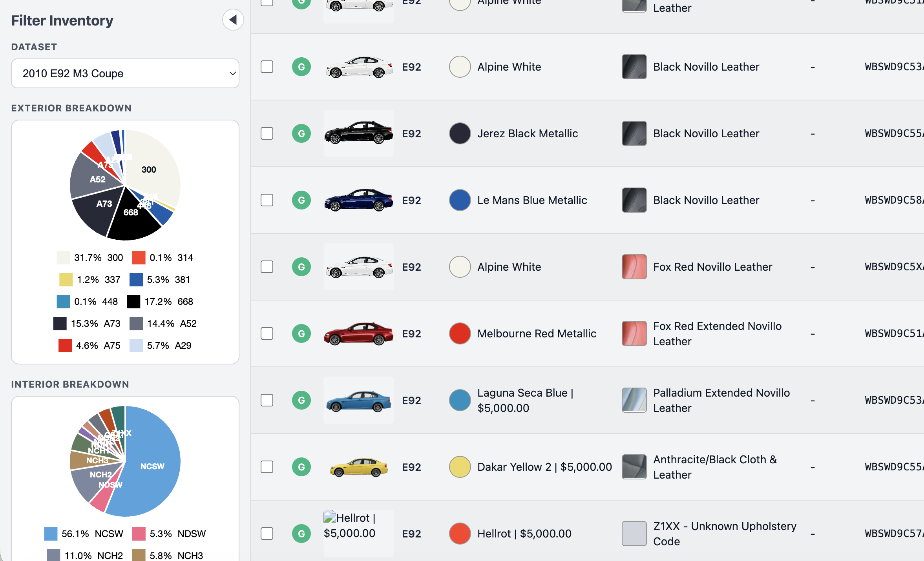The height and width of the screenshot is (561, 924).
Task: Select the Le Mans Blue Metallic row checkbox
Action: 267,200
